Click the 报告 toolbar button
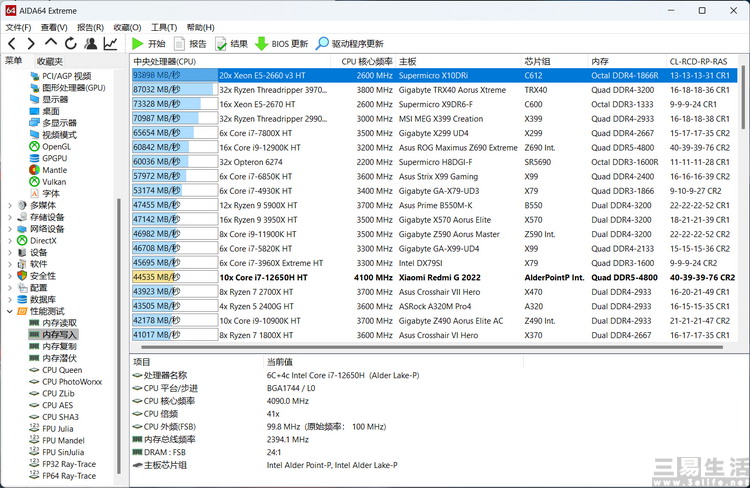The width and height of the screenshot is (750, 488). click(190, 44)
